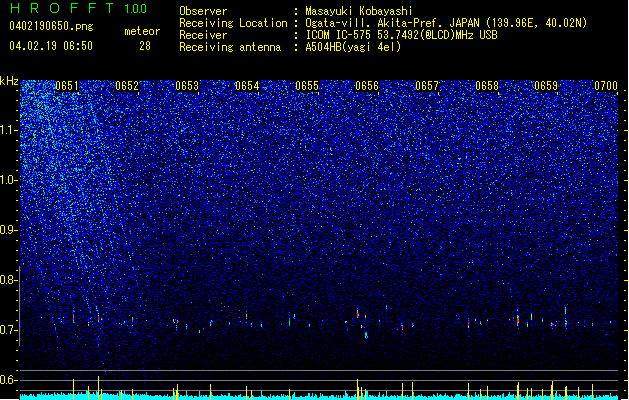Click the 0.9 kHz frequency label

[9, 230]
